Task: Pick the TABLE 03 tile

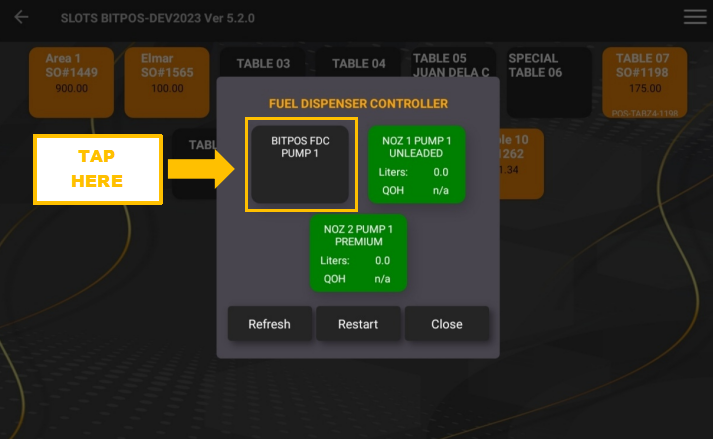Action: click(263, 64)
